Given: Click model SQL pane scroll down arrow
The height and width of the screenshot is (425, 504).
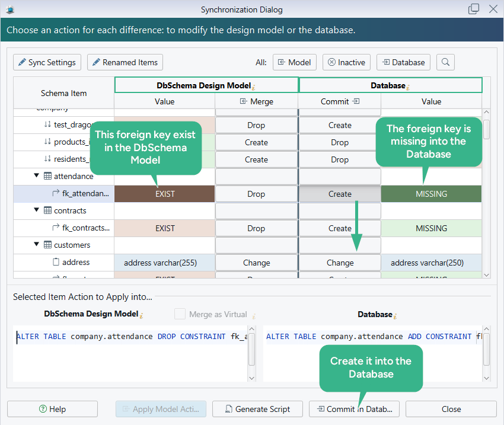Looking at the screenshot, I should click(251, 378).
